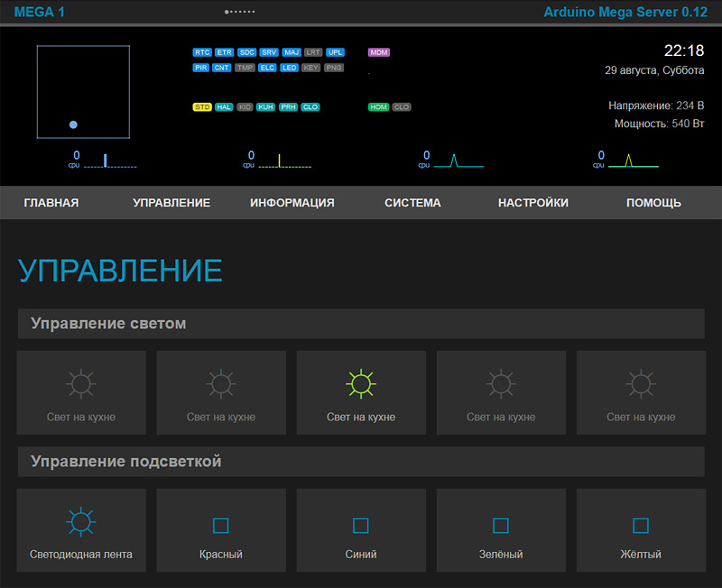Toggle the lit kitchen light sun icon

(x=361, y=384)
